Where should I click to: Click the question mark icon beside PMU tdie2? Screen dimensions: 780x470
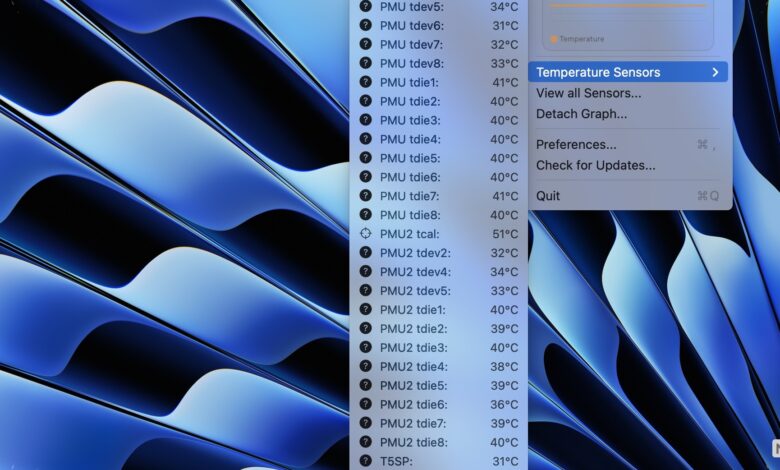[x=366, y=100]
